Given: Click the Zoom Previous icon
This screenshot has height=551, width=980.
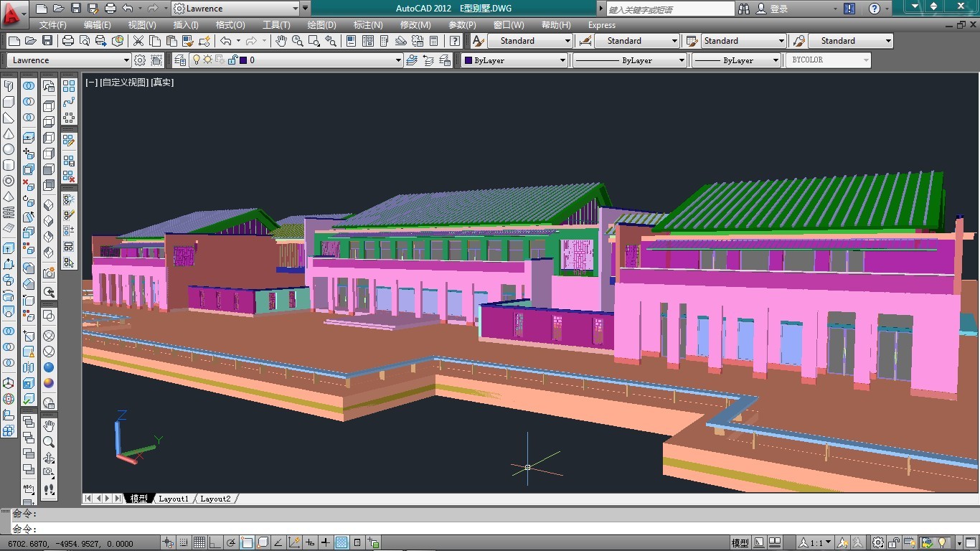Looking at the screenshot, I should [x=331, y=41].
